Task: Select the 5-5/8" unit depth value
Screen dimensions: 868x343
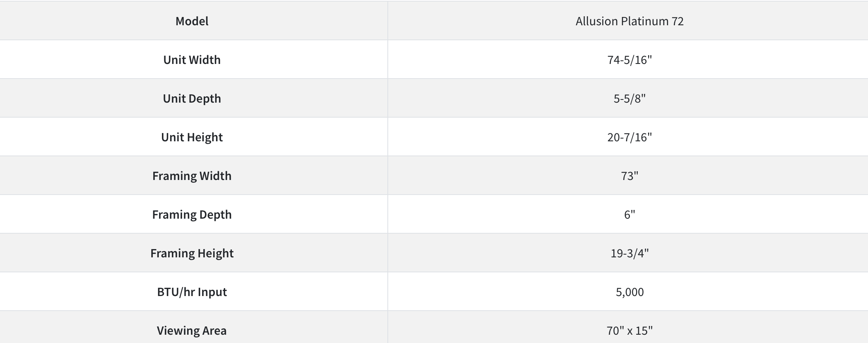Action: point(629,98)
